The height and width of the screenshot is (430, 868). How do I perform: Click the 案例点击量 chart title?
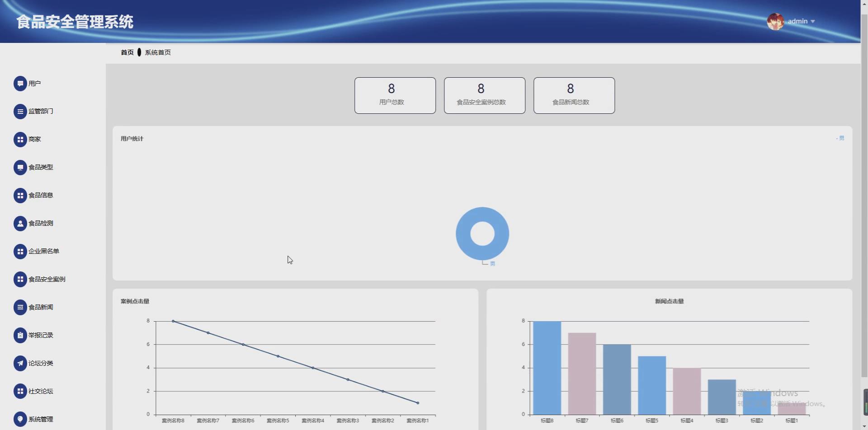click(x=135, y=301)
